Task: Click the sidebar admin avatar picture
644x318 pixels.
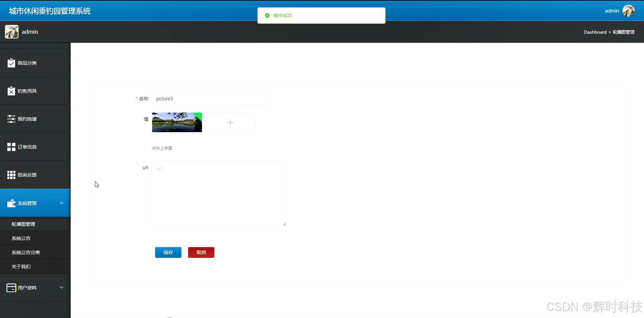Action: pos(12,32)
